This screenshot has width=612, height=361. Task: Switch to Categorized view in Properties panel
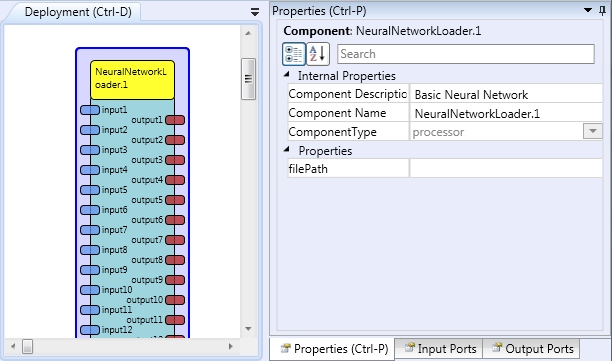pyautogui.click(x=294, y=54)
